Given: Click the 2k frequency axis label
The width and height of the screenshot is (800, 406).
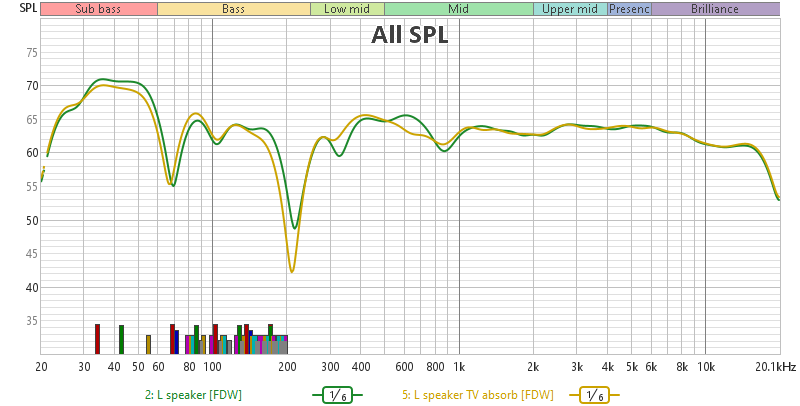Looking at the screenshot, I should click(x=533, y=367).
